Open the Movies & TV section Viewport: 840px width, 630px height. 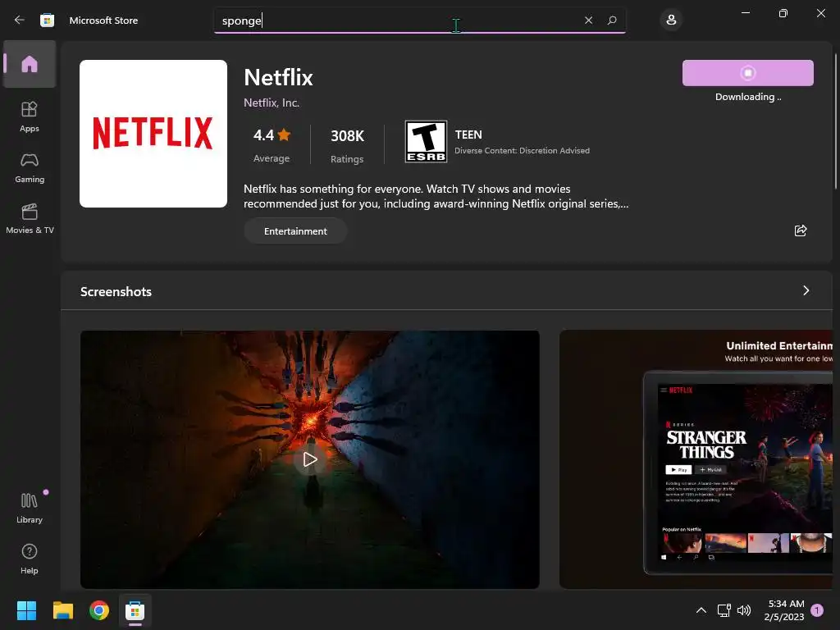(30, 218)
